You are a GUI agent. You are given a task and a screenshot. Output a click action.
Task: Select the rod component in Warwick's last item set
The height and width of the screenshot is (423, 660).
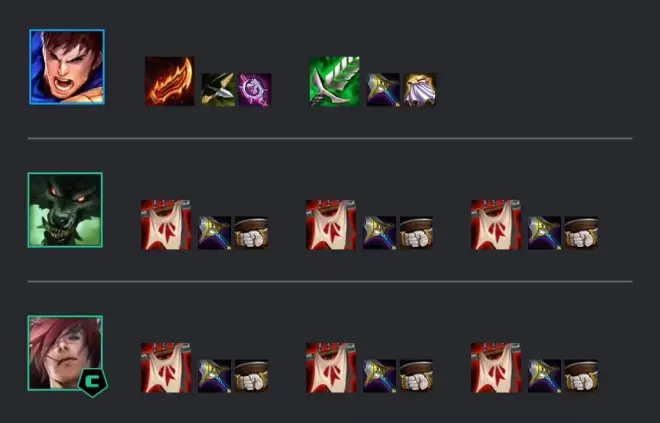point(545,233)
